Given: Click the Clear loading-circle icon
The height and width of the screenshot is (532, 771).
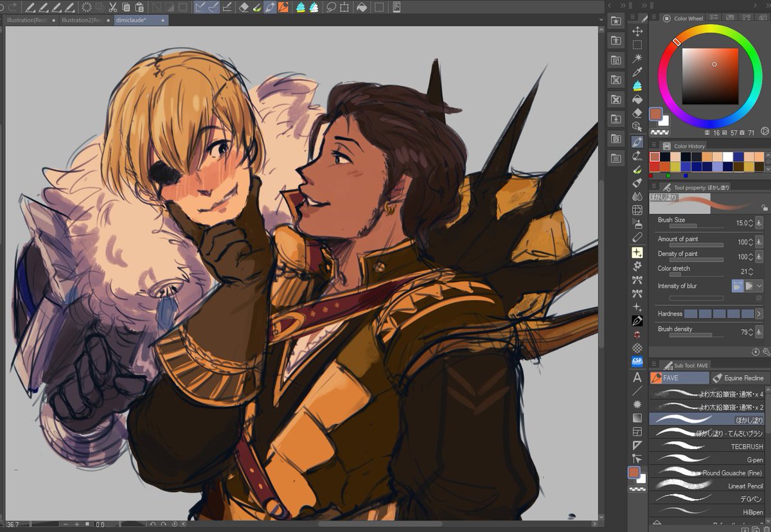Looking at the screenshot, I should [87, 7].
